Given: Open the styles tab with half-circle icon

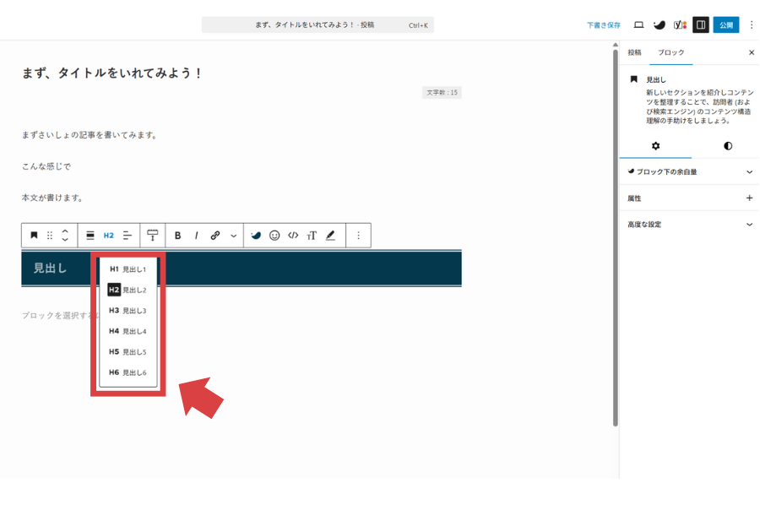Looking at the screenshot, I should 727,146.
